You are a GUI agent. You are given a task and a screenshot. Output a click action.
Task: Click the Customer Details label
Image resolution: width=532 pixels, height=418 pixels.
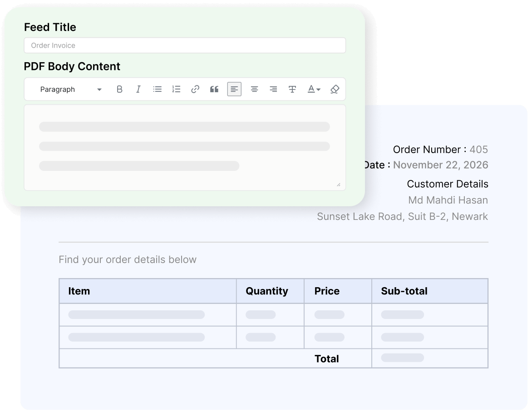[x=447, y=184]
